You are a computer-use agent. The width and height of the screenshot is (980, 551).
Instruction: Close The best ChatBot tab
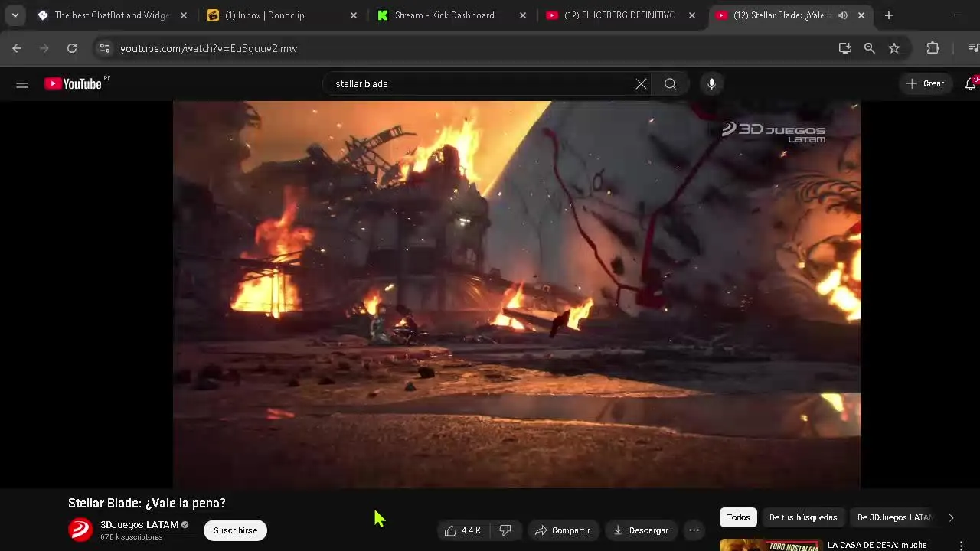pos(184,15)
